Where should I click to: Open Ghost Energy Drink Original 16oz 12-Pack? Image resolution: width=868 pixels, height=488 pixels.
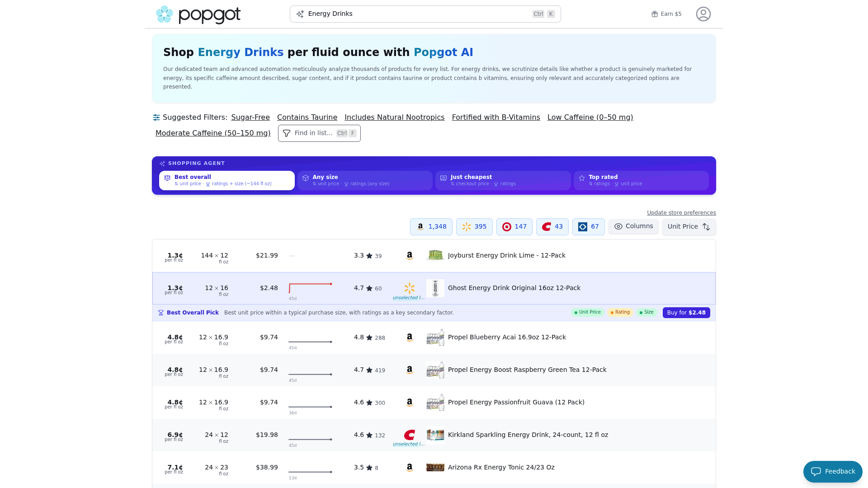514,288
